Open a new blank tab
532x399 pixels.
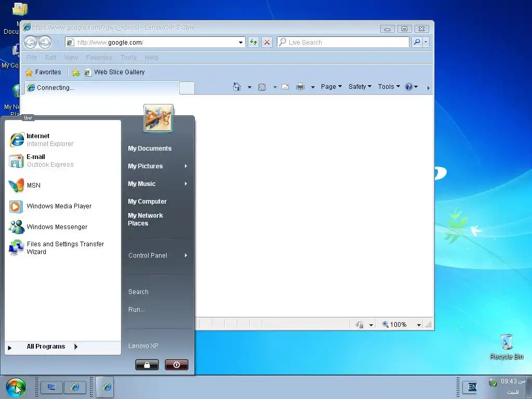(187, 88)
